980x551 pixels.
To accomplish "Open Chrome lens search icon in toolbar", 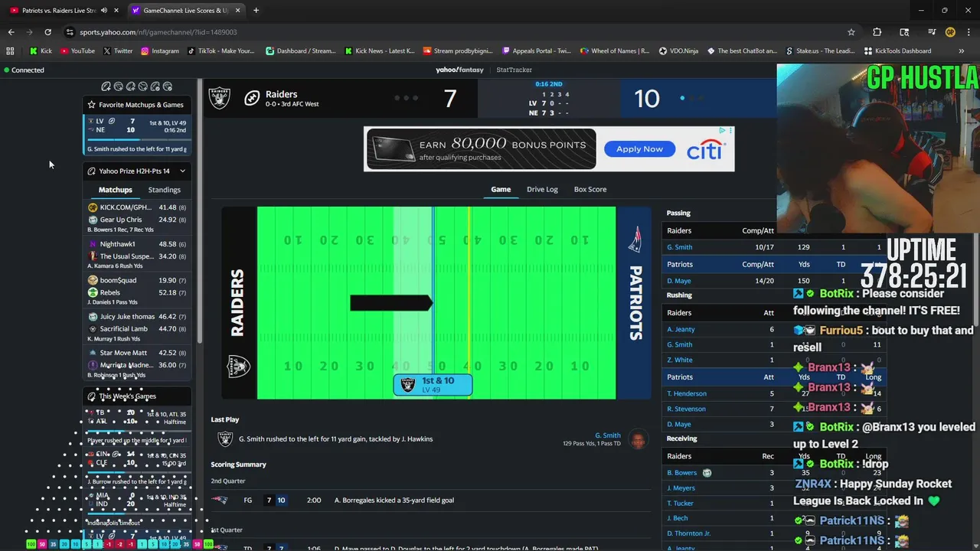I will point(904,32).
